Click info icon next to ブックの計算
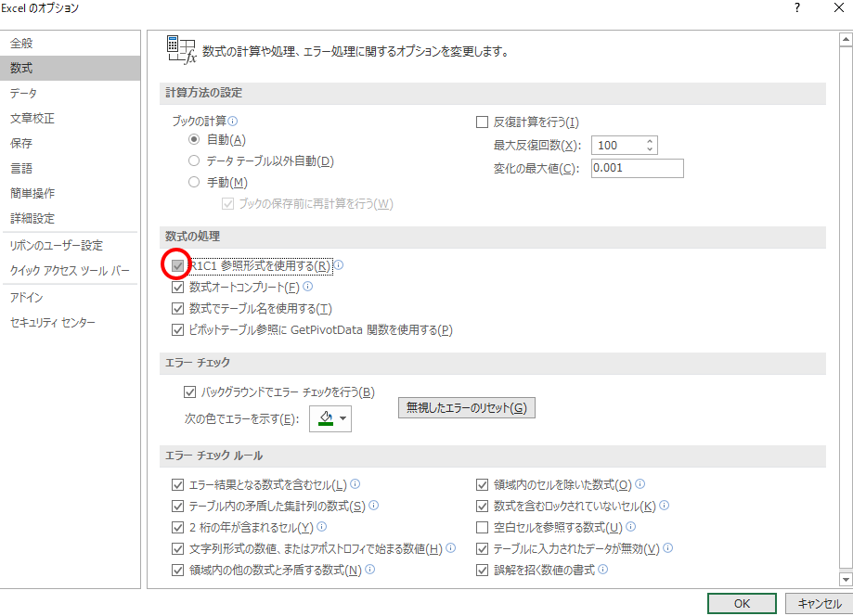Screen dimensions: 853x616 [x=233, y=121]
